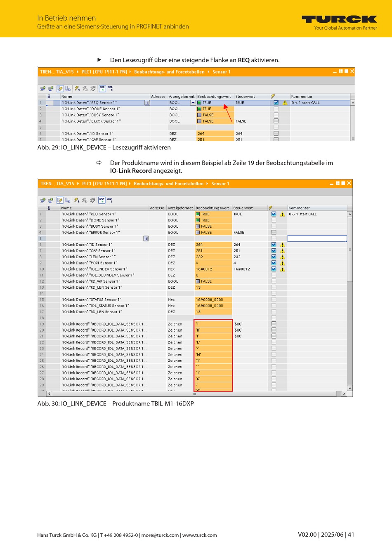
Task: Click Add row icon in upper watch table toolbar
Action: 51,89
